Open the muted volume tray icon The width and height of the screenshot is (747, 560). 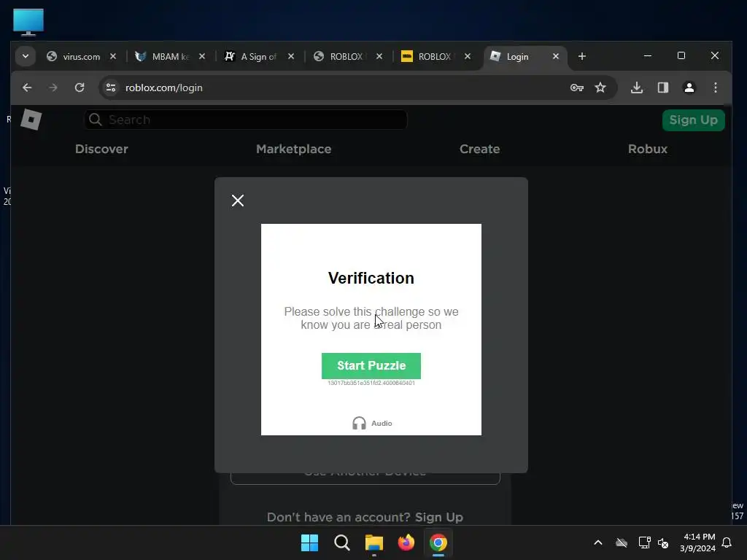tap(663, 542)
